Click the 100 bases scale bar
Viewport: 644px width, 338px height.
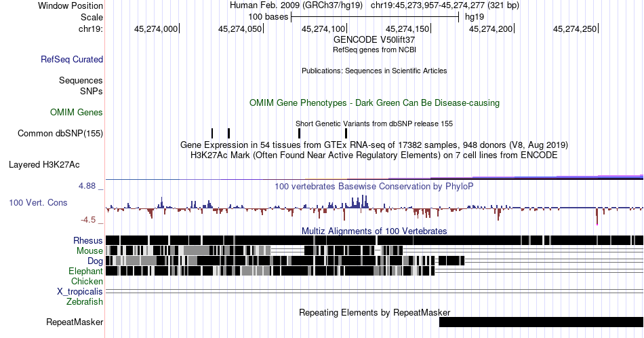(375, 17)
